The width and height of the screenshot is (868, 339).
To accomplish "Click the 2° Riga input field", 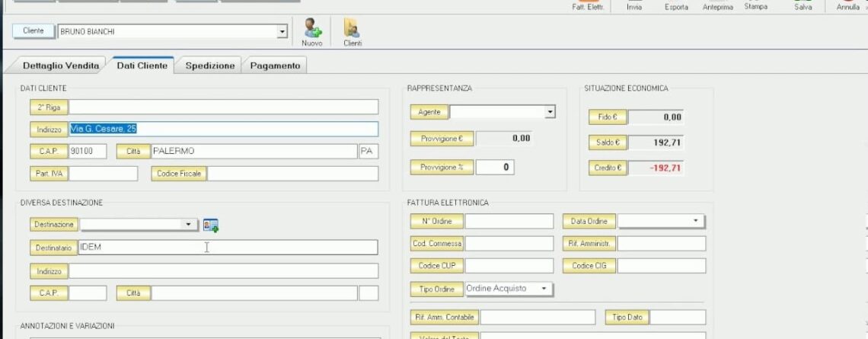I will (x=224, y=107).
